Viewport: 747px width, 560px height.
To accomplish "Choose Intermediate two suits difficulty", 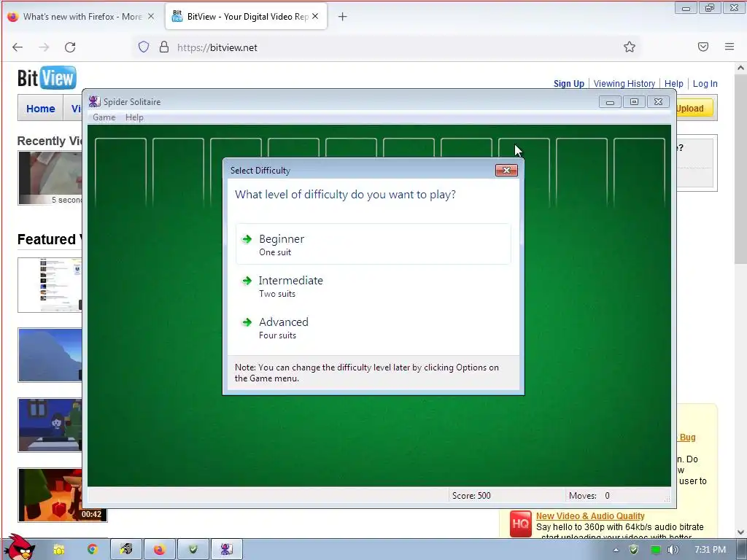I will (x=373, y=286).
